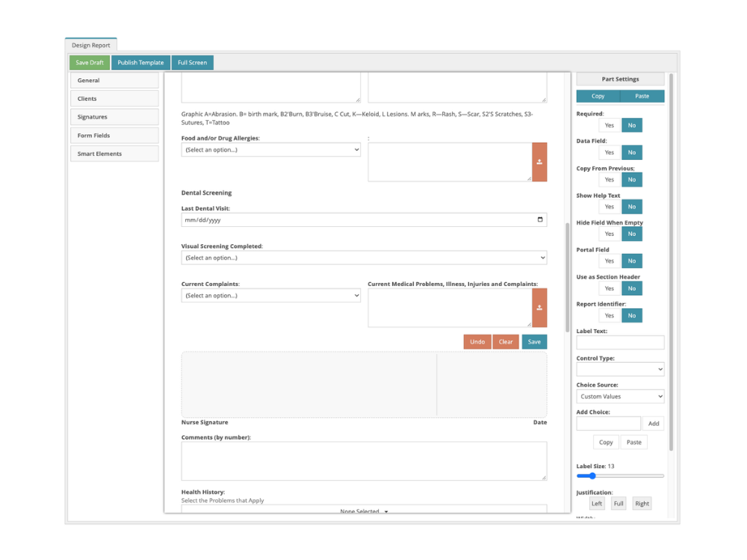Click upload icon beside Current Medical Problems textarea
Viewport: 747px width, 560px height.
539,308
